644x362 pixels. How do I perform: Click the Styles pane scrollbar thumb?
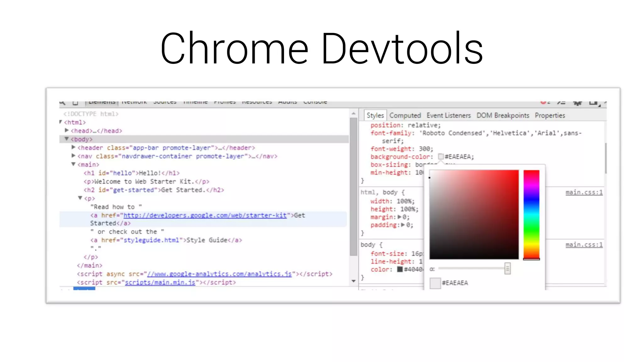605,158
